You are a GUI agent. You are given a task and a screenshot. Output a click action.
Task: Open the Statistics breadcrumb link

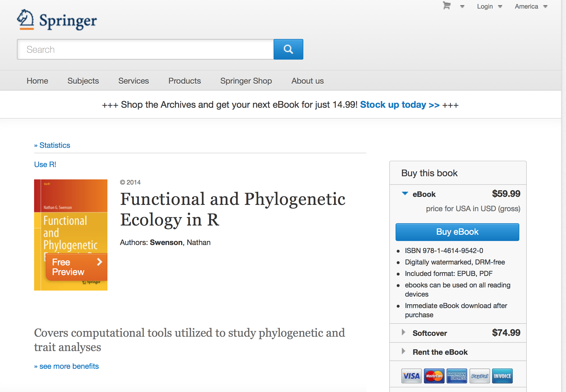(55, 145)
